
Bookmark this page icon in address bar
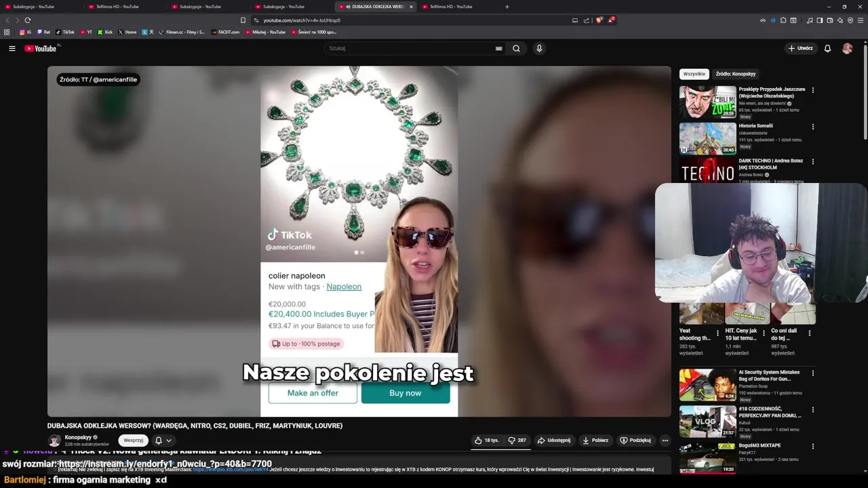coord(243,20)
